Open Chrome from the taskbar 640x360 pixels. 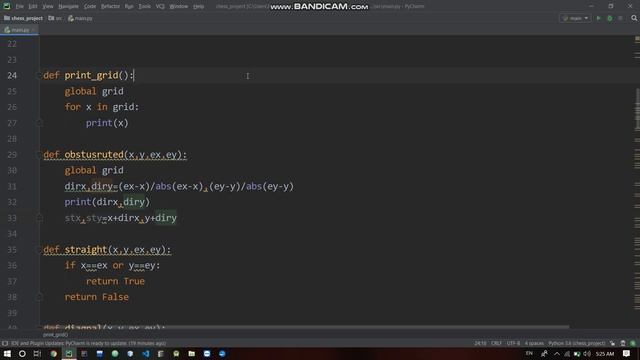[x=53, y=354]
